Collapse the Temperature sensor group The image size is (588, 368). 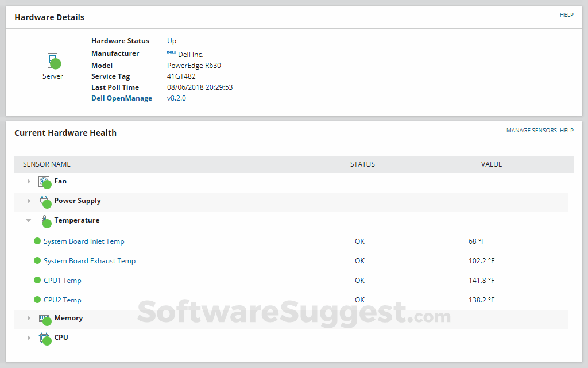click(29, 220)
